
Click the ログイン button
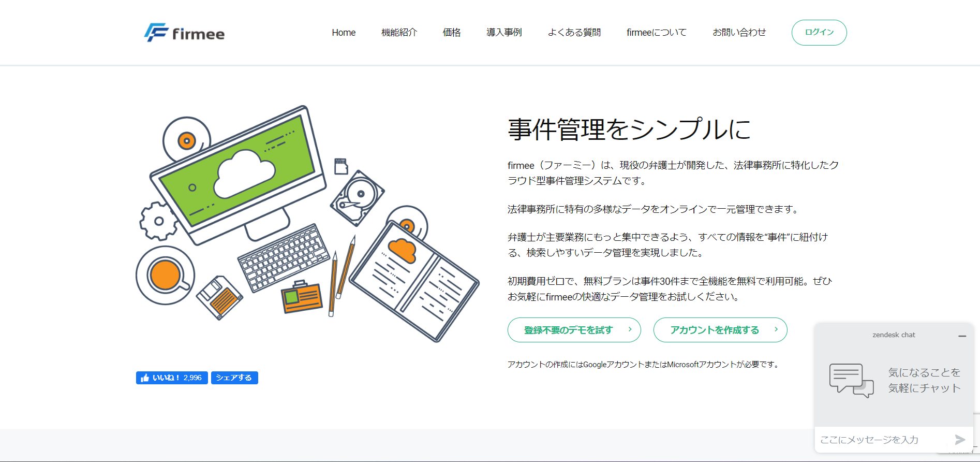(x=819, y=33)
